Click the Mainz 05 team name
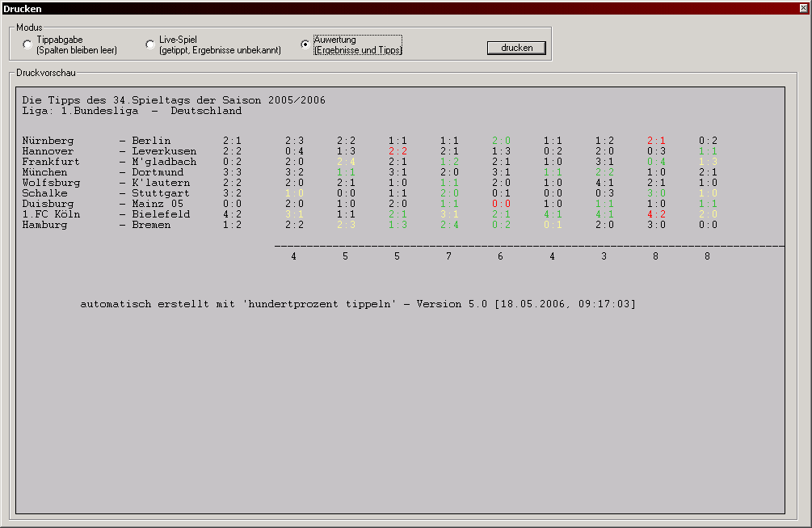Screen dimensions: 812x528 click(x=158, y=204)
